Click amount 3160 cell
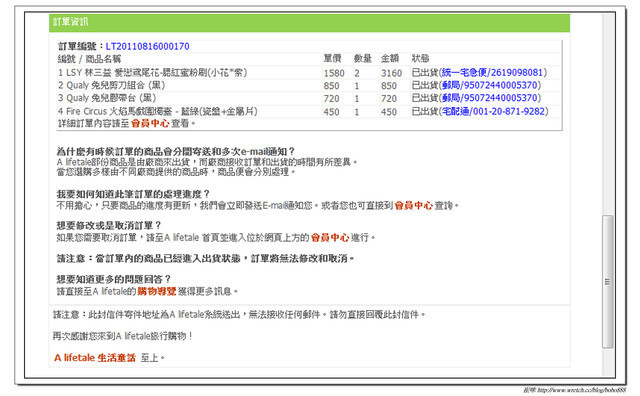This screenshot has width=640, height=396. 391,73
